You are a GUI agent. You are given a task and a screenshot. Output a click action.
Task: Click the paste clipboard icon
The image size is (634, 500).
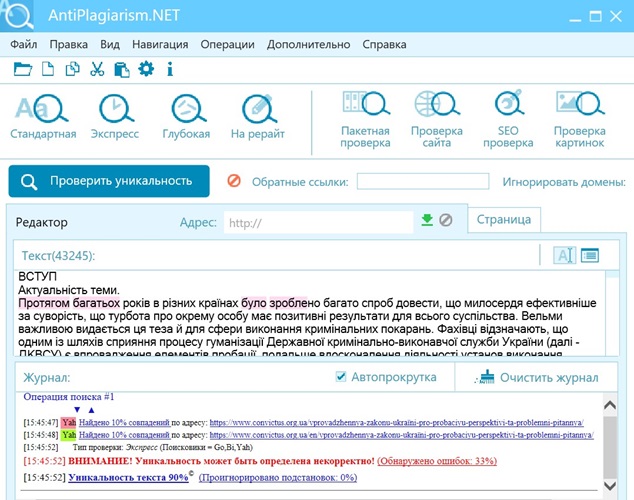coord(122,69)
